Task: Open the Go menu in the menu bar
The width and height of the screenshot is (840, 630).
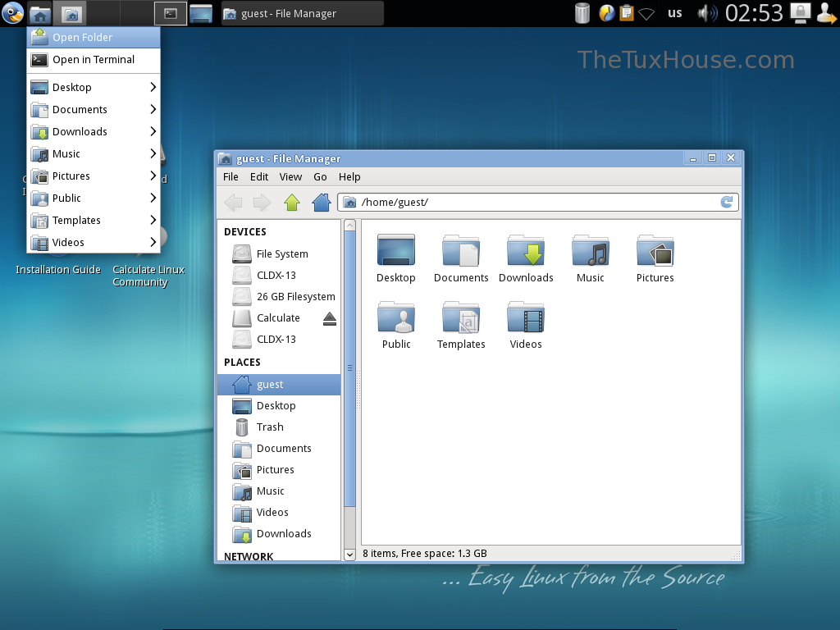Action: [x=320, y=176]
